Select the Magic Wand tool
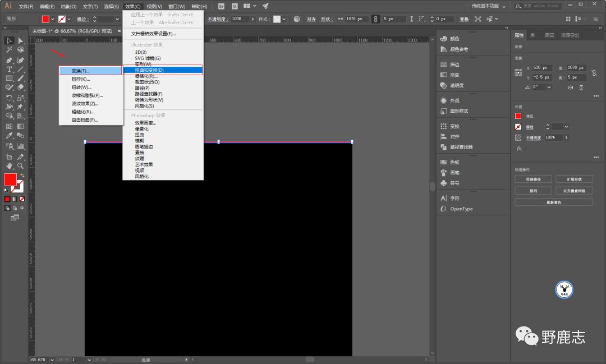This screenshot has width=606, height=364. (x=10, y=50)
